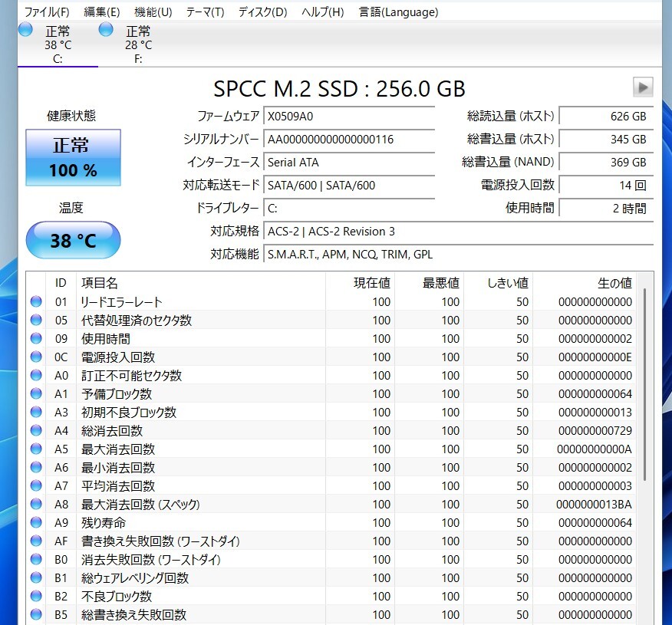This screenshot has width=672, height=625.
Task: Click status icon for 平均消去回数 row
Action: tap(36, 485)
